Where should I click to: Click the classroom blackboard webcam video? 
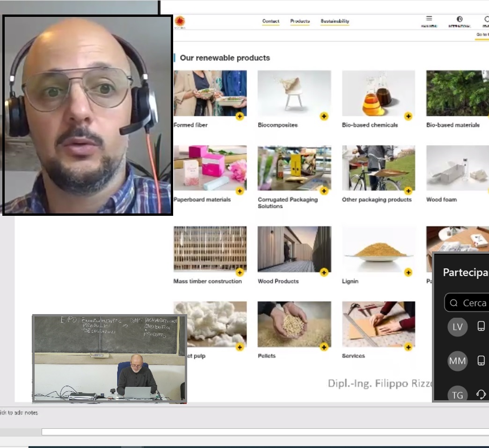[x=109, y=359]
